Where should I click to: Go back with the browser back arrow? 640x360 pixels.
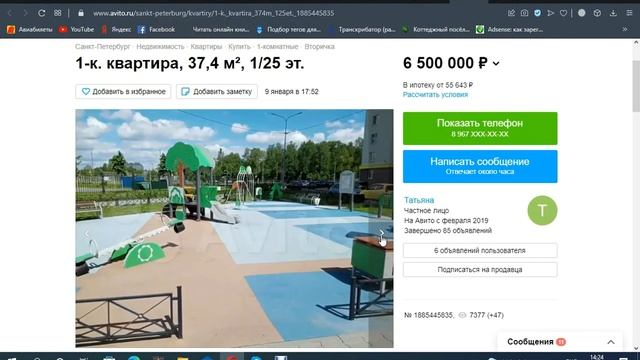10,13
